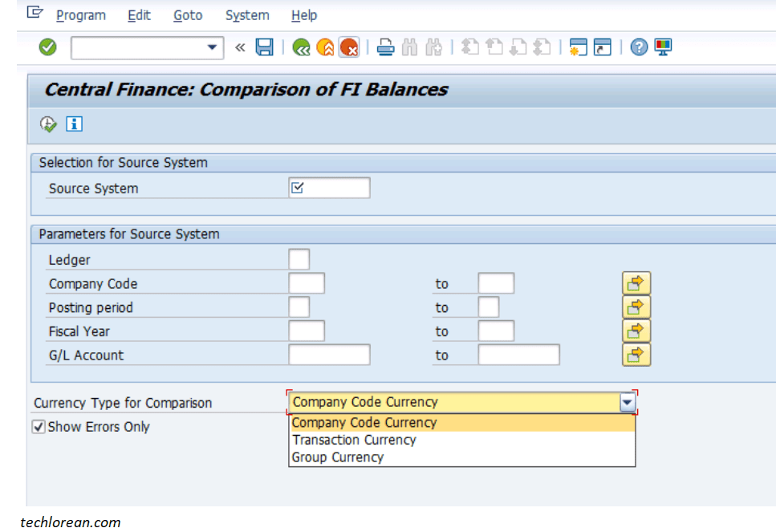This screenshot has width=776, height=532.
Task: Open multiple selection for Fiscal Year
Action: pyautogui.click(x=635, y=331)
